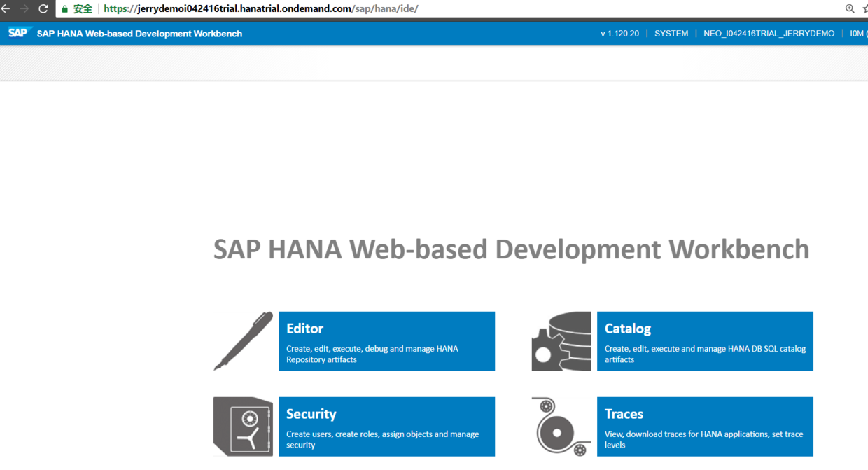Click the green padlock security icon
The width and height of the screenshot is (868, 470).
[x=65, y=9]
